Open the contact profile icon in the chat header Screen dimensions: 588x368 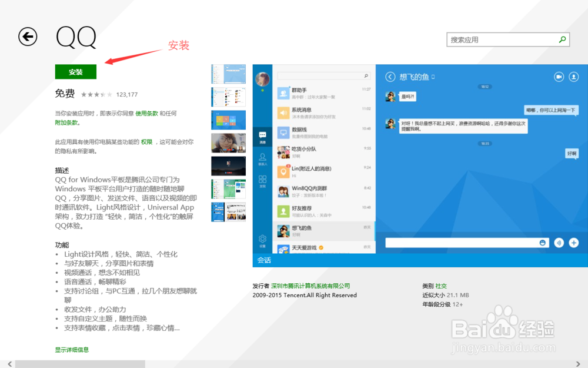point(574,77)
